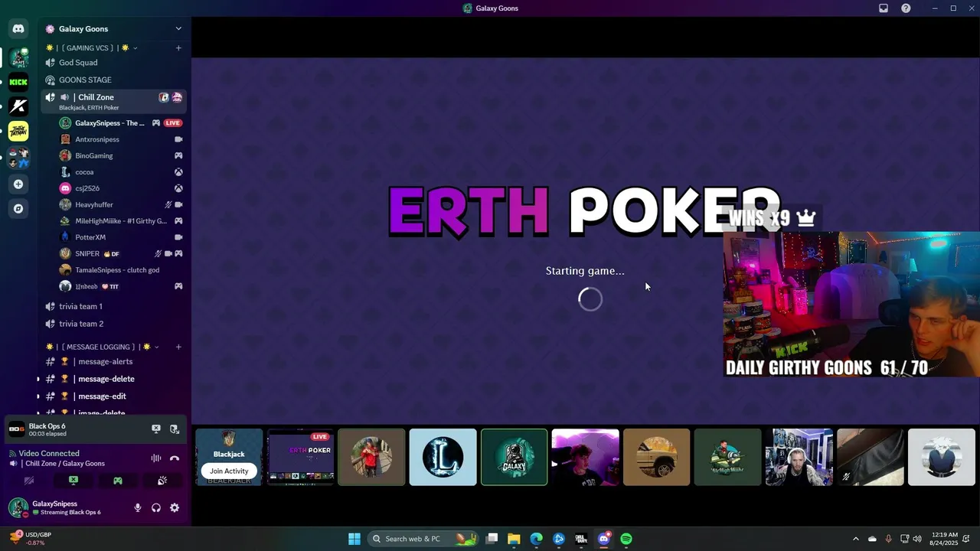The height and width of the screenshot is (551, 980).
Task: Open Discord inbox icon in title bar
Action: tap(884, 8)
